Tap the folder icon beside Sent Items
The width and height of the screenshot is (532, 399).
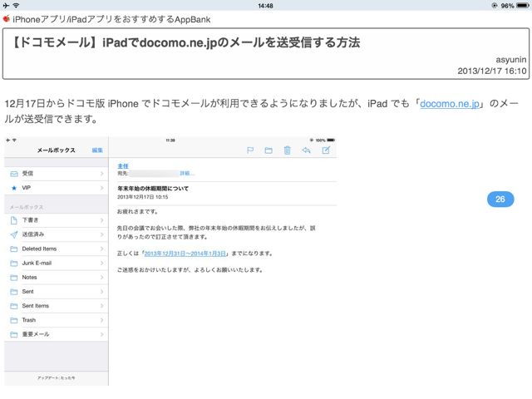(14, 306)
